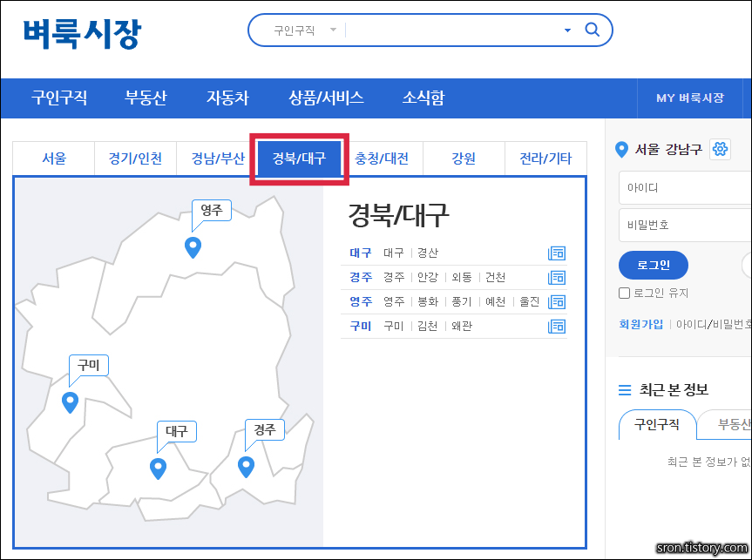Open the 안강 area link
This screenshot has height=560, width=752.
[428, 277]
